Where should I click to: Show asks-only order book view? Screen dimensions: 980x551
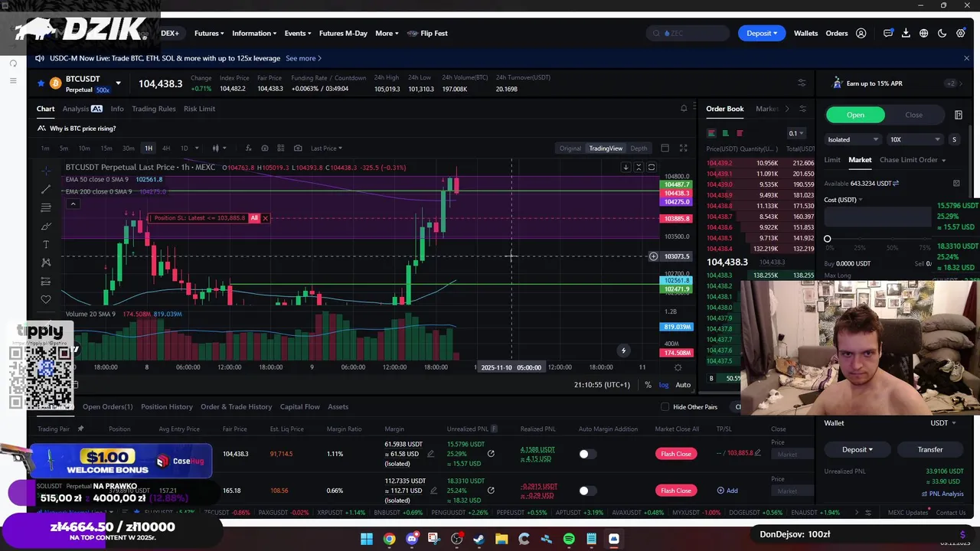click(739, 133)
